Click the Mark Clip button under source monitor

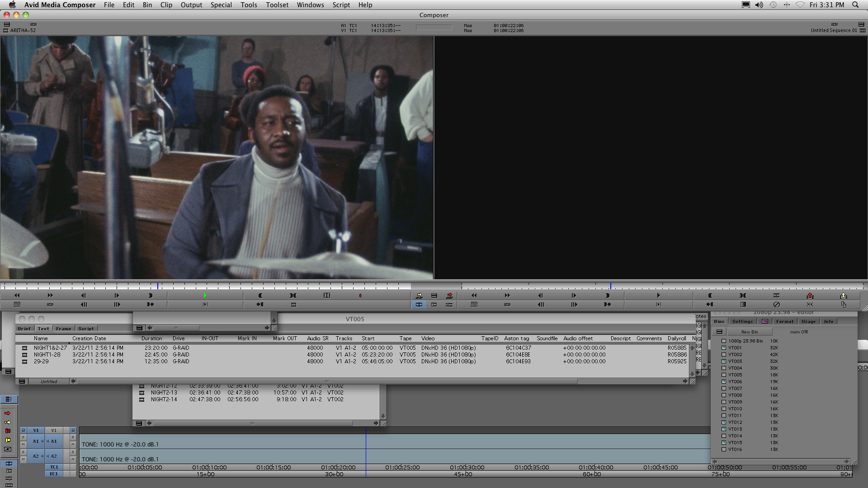tap(293, 296)
